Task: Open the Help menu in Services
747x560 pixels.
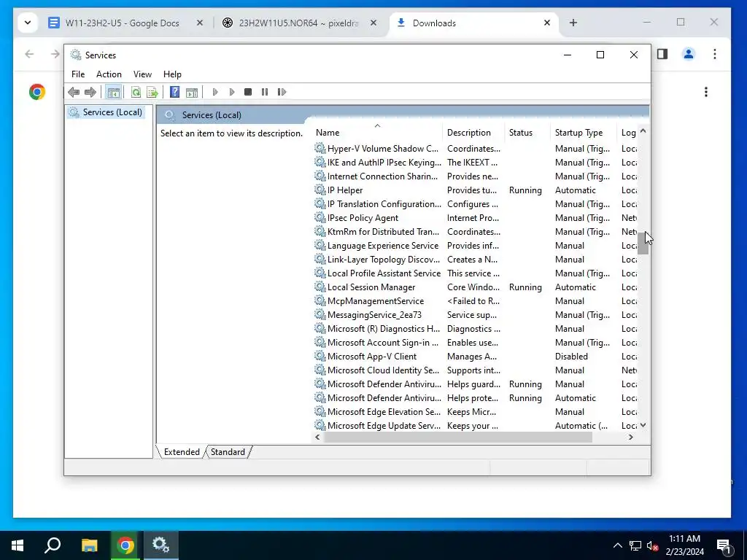Action: click(x=172, y=74)
